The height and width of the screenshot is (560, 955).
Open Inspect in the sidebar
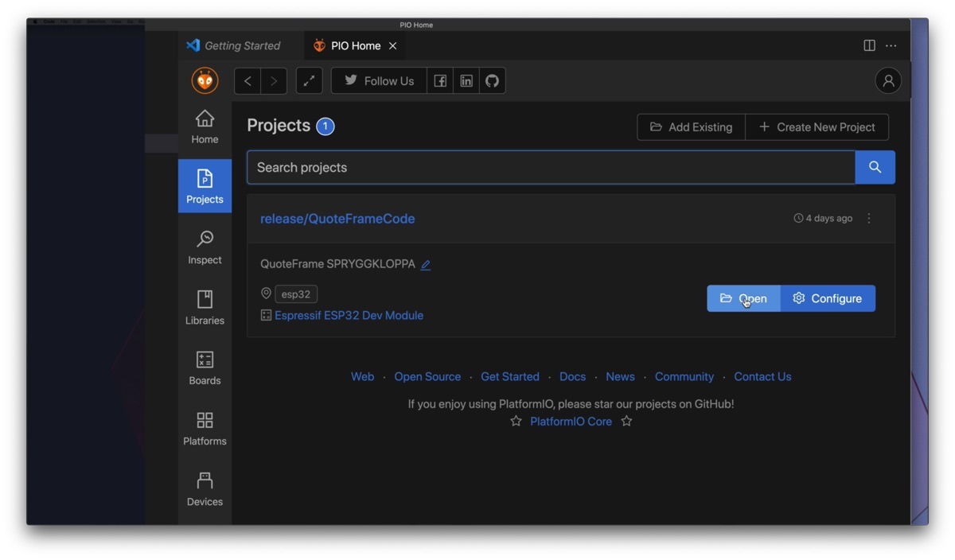pos(205,248)
